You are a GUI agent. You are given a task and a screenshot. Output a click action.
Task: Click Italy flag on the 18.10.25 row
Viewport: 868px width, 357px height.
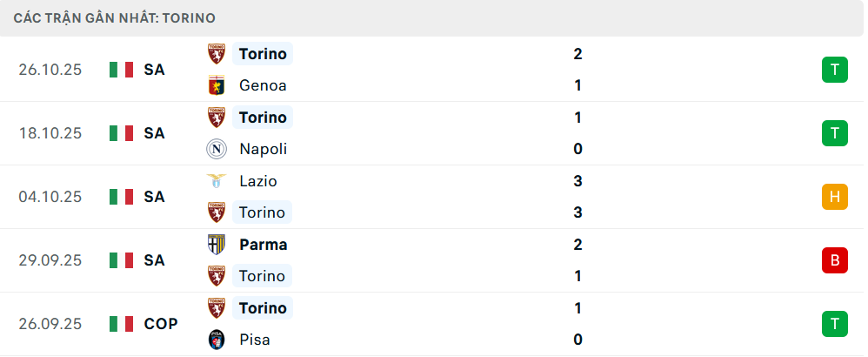(121, 133)
